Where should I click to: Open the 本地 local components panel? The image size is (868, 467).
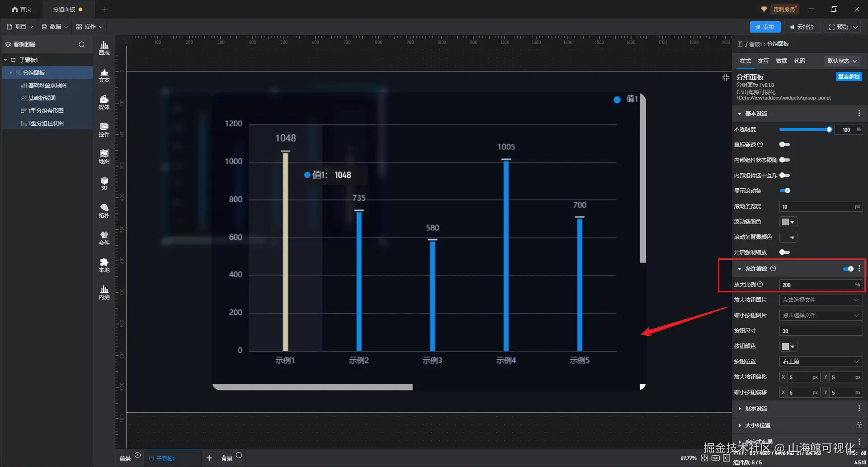[x=104, y=265]
